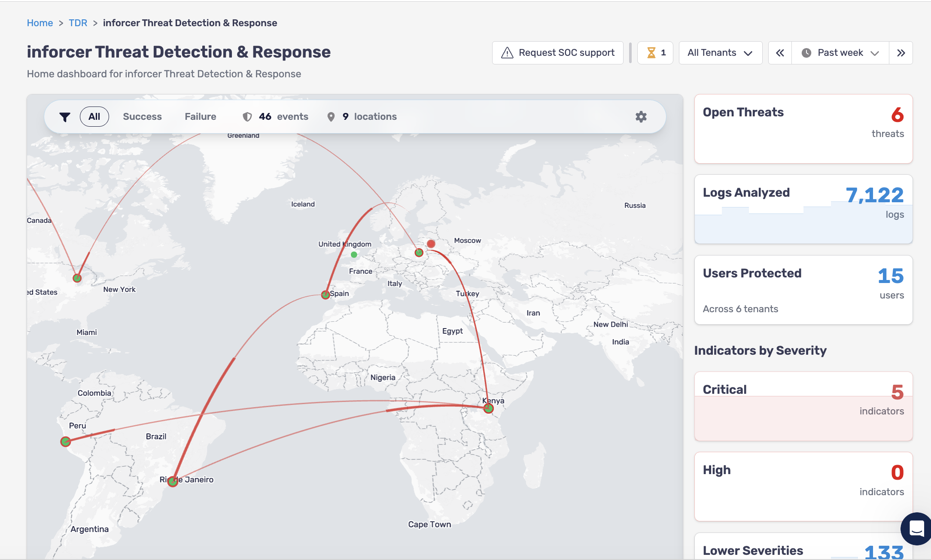Open the Users Protected card
Viewport: 931px width, 560px height.
pyautogui.click(x=803, y=290)
